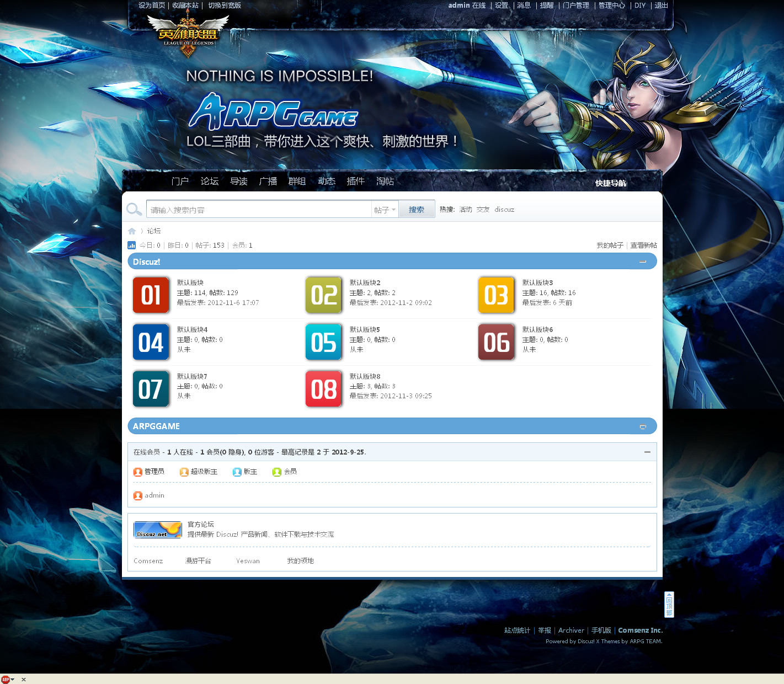Click the 会员 group legend icon

[x=277, y=472]
